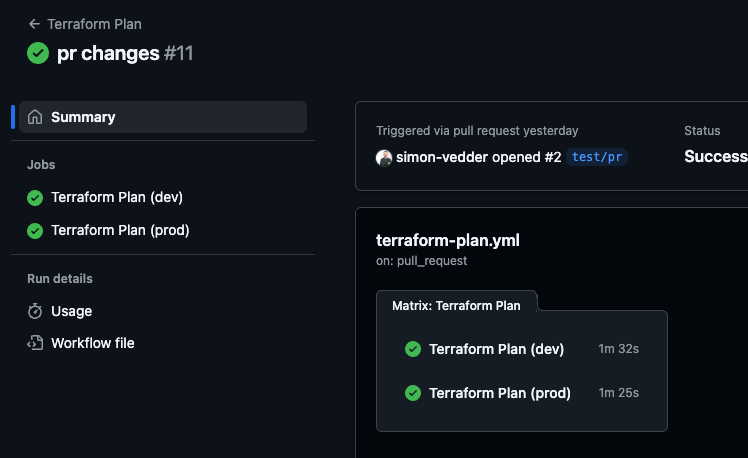Click the green success icon beside pr changes

coord(38,53)
